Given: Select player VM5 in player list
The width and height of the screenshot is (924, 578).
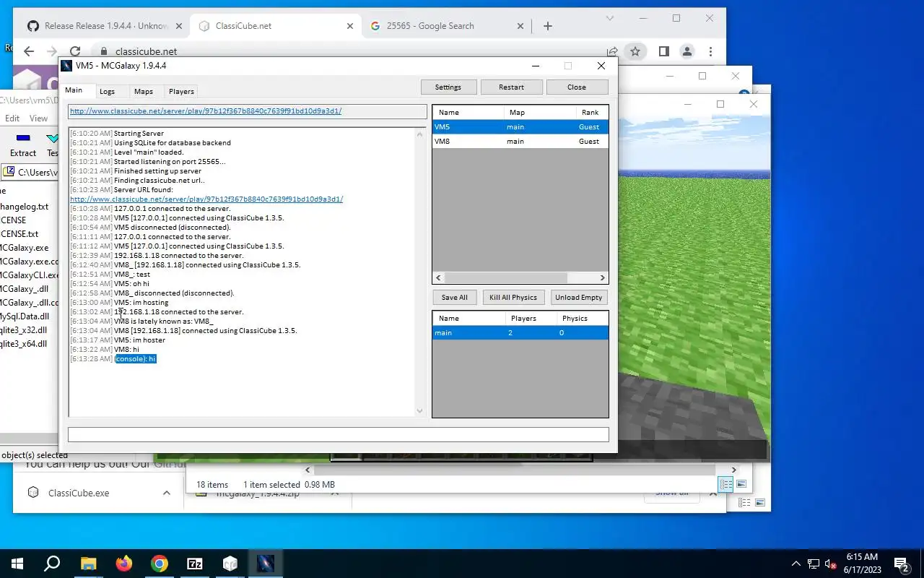Looking at the screenshot, I should (x=520, y=126).
